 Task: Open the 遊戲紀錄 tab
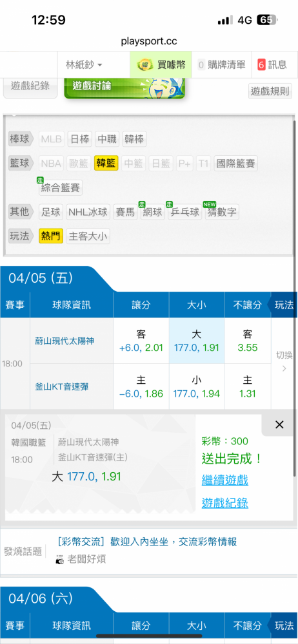[30, 86]
